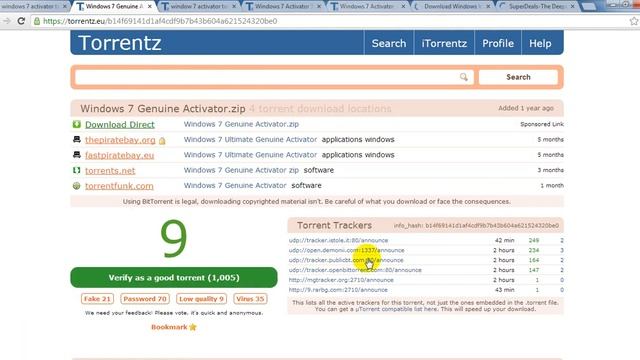Click udp://open.demonii.com:1337/announce tracker

point(347,250)
